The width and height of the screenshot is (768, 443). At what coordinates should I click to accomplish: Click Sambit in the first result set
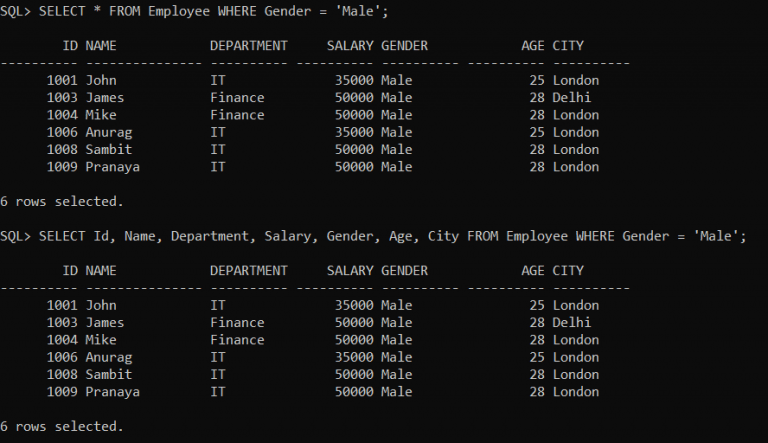[109, 149]
